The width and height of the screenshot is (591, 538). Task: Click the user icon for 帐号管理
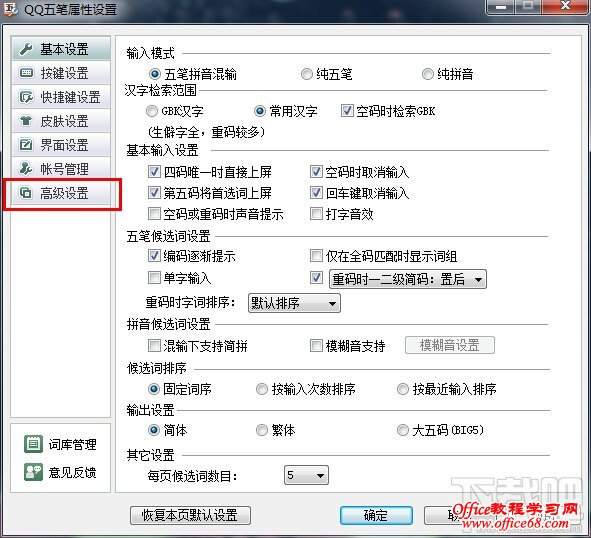coord(26,169)
